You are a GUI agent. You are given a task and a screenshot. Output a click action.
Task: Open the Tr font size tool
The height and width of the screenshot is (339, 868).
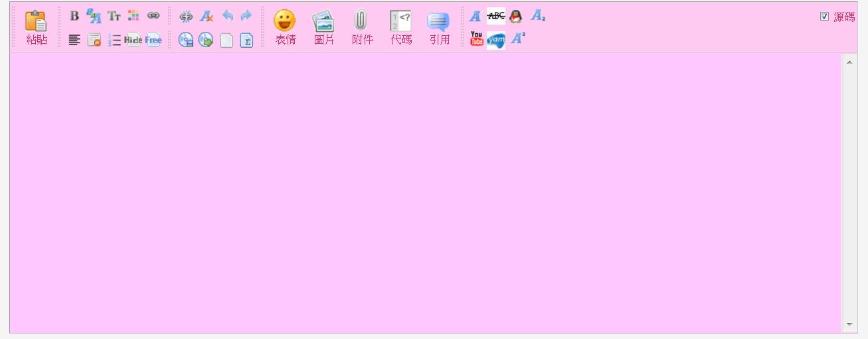coord(114,15)
